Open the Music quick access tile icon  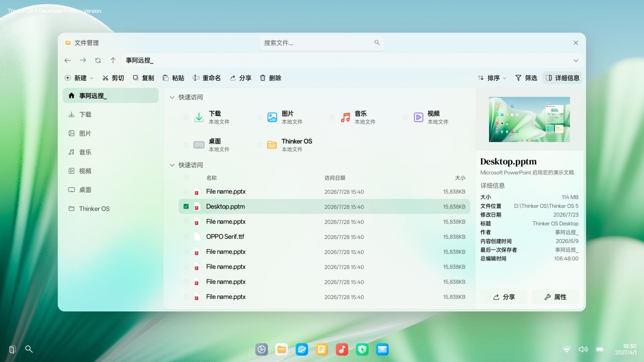click(345, 117)
